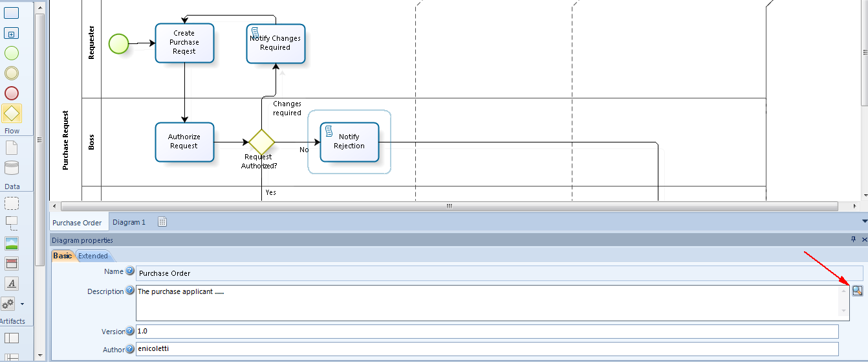Viewport: 868px width, 362px height.
Task: Click Description scroll up arrow
Action: (843, 291)
